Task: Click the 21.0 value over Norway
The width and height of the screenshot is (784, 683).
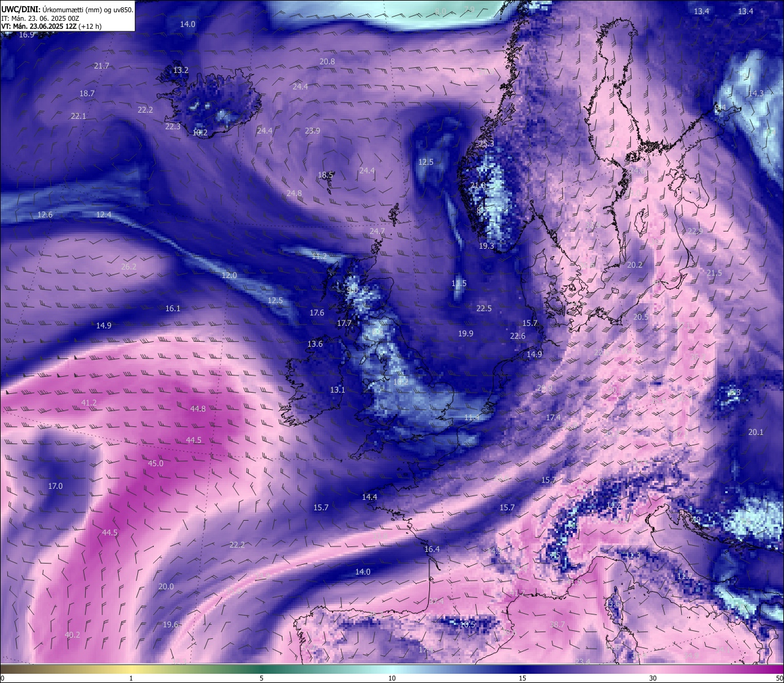Action: (478, 185)
